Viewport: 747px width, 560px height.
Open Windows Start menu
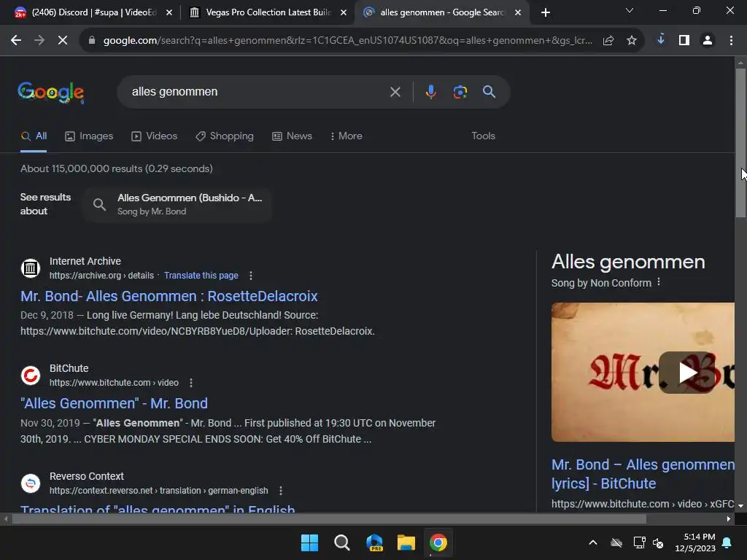309,542
